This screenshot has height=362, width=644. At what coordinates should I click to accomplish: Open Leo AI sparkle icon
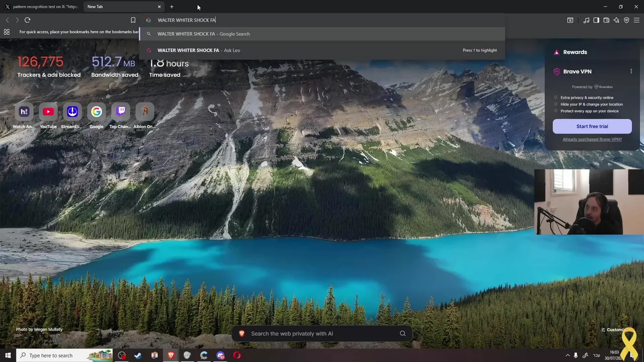(616, 20)
